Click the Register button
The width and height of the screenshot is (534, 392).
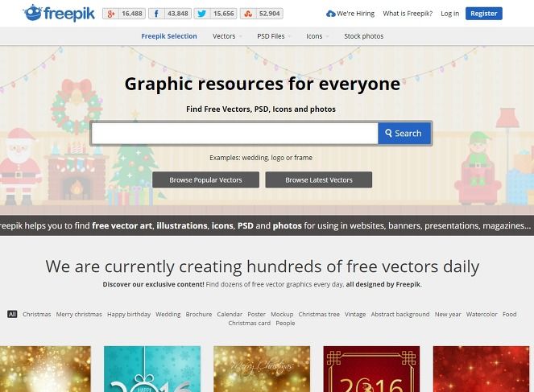(483, 14)
